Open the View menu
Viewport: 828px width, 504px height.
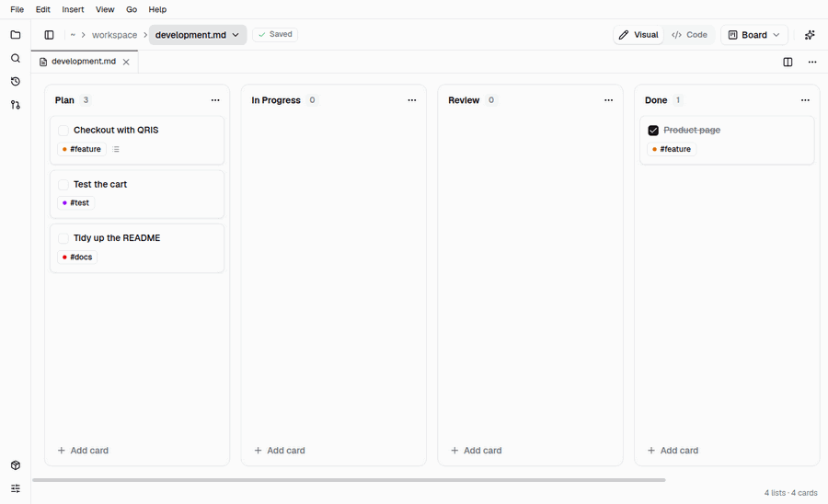click(x=105, y=9)
